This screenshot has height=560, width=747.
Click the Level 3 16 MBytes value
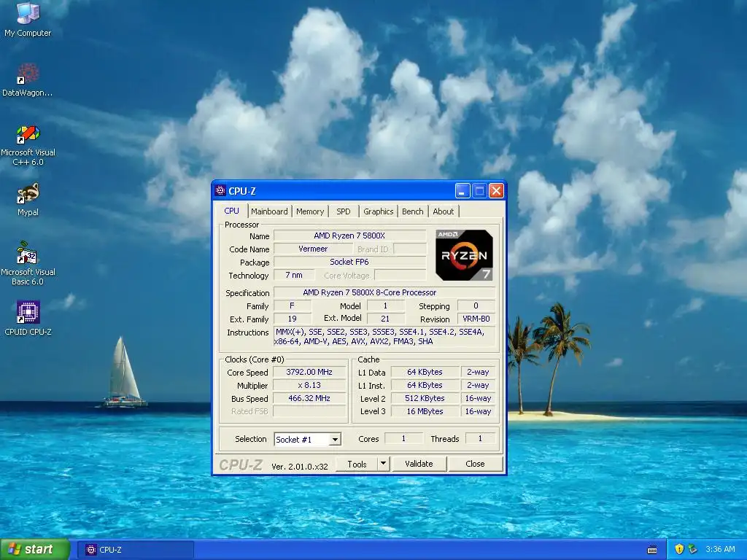click(425, 411)
